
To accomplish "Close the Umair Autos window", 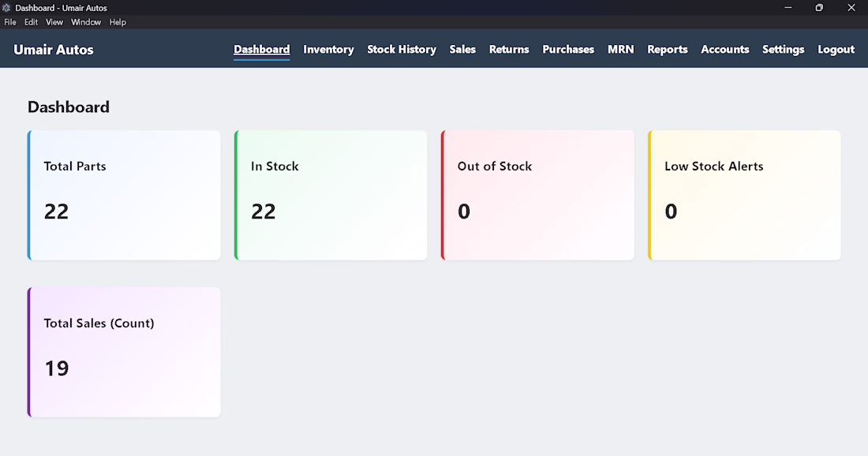I will [851, 8].
